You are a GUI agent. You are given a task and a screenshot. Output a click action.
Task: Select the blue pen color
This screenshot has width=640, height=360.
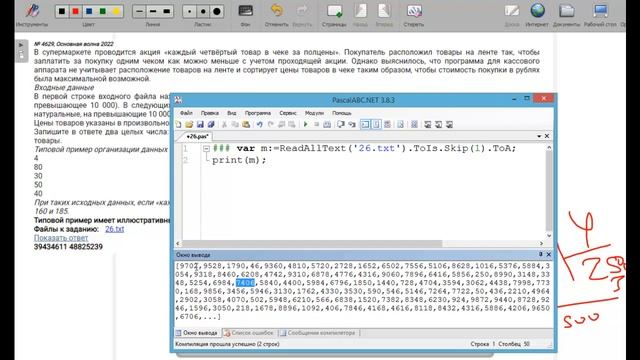[x=89, y=11]
